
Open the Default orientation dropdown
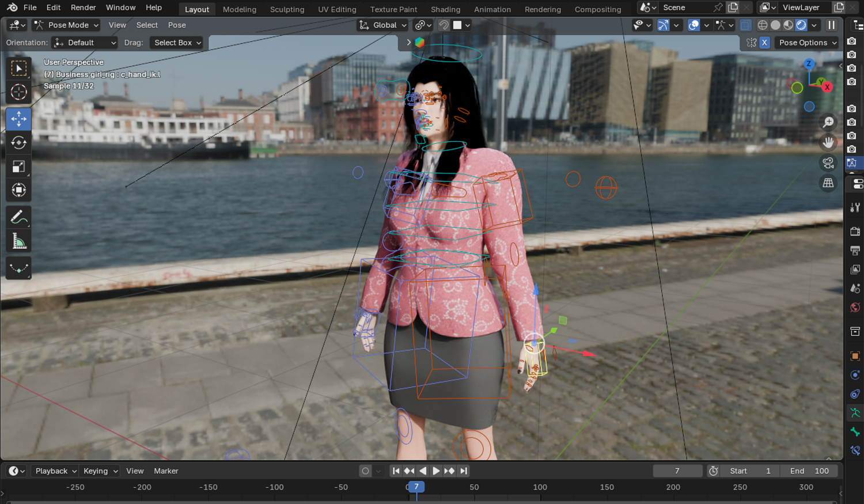(85, 43)
